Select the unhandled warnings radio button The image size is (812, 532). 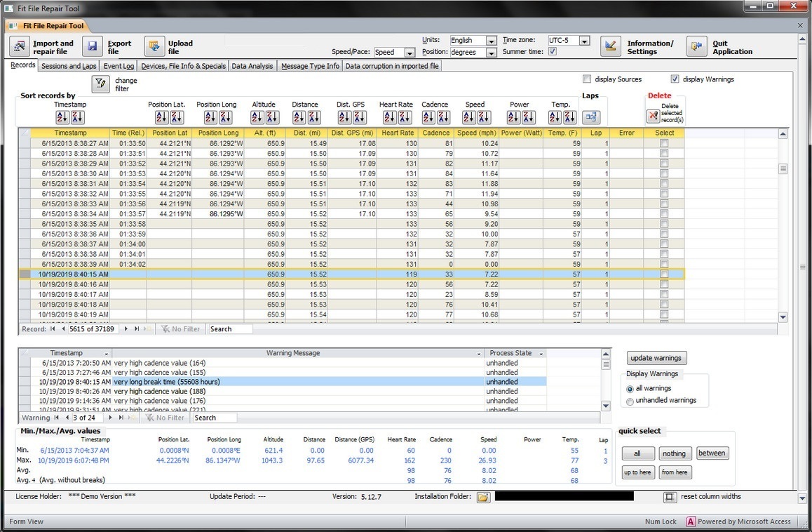(630, 401)
